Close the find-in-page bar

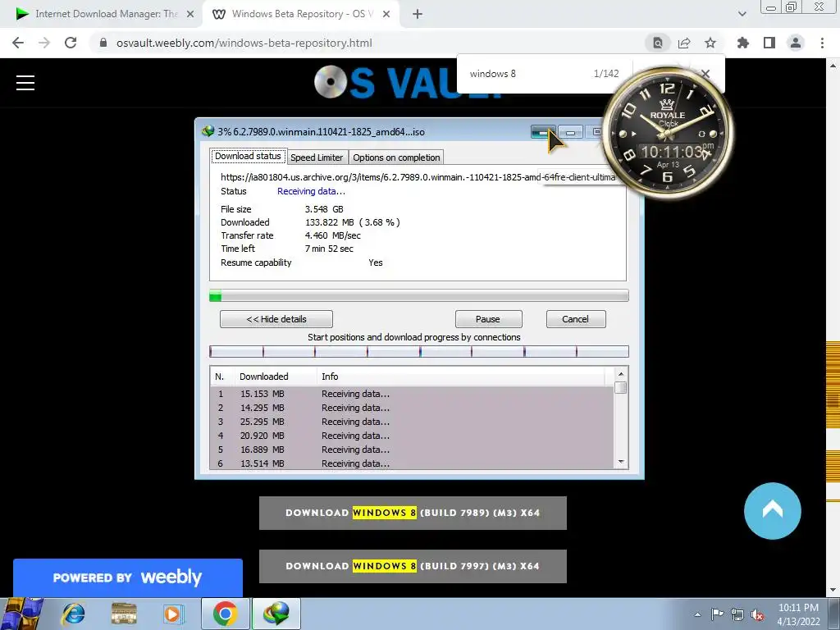tap(705, 74)
